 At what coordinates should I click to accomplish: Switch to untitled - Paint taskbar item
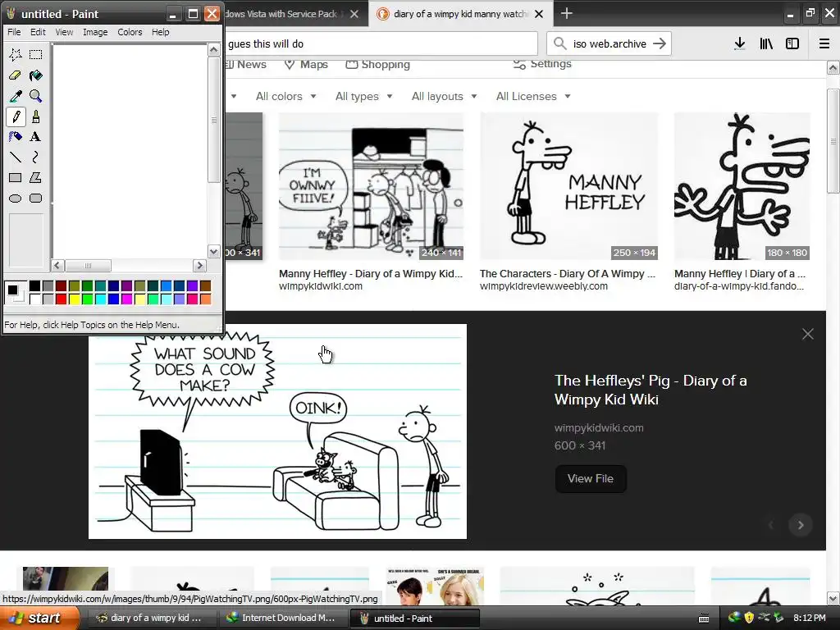point(414,619)
